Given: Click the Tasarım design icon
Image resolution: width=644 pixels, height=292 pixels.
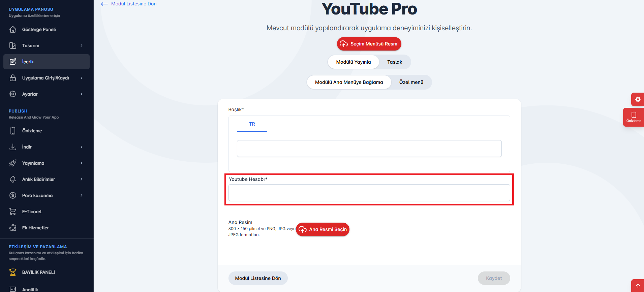Looking at the screenshot, I should click(13, 45).
